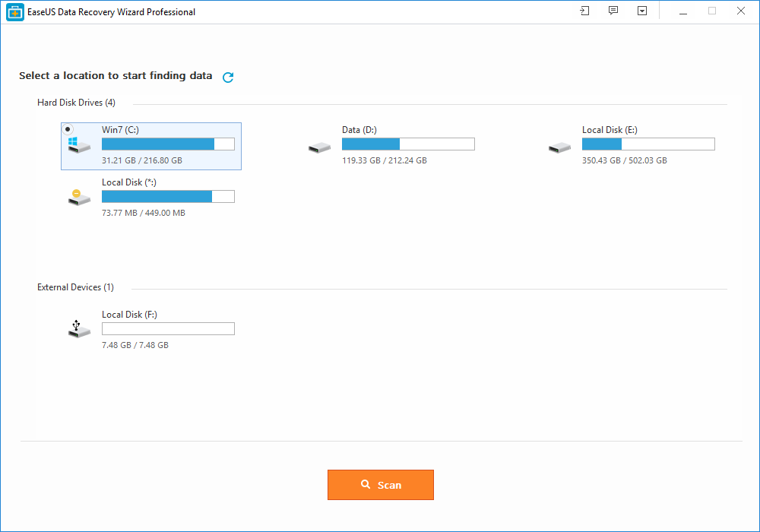Click the "External Devices (1)" heading
The height and width of the screenshot is (532, 760).
(75, 287)
